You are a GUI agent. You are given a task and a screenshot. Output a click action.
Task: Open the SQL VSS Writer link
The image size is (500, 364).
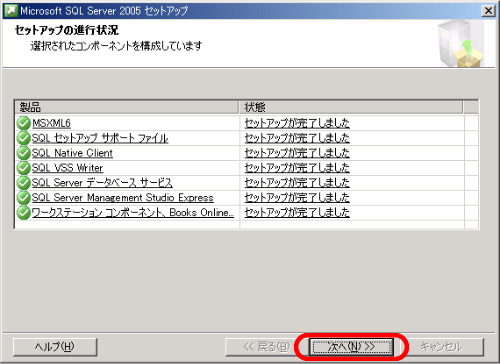[67, 168]
